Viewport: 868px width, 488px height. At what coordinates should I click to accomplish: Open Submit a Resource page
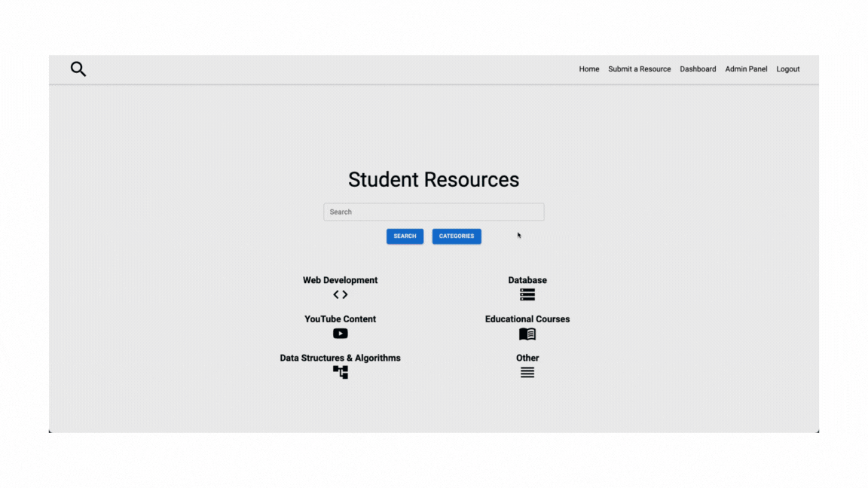point(640,69)
